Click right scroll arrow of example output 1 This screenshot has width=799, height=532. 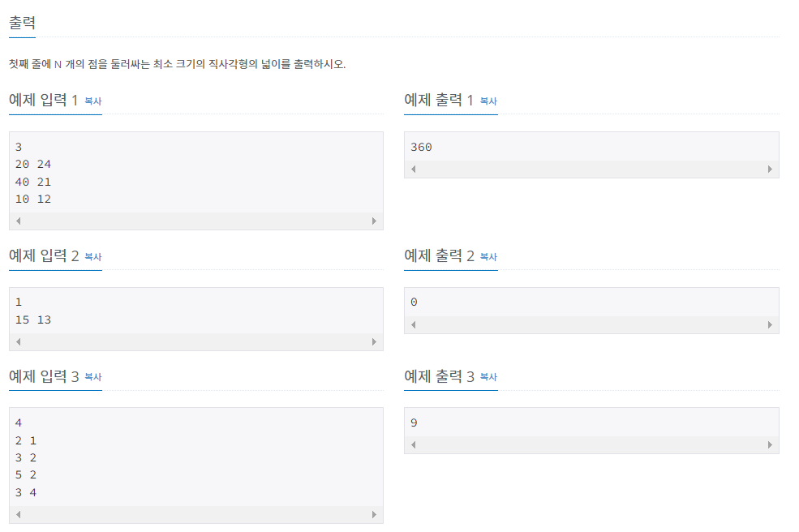[x=770, y=169]
